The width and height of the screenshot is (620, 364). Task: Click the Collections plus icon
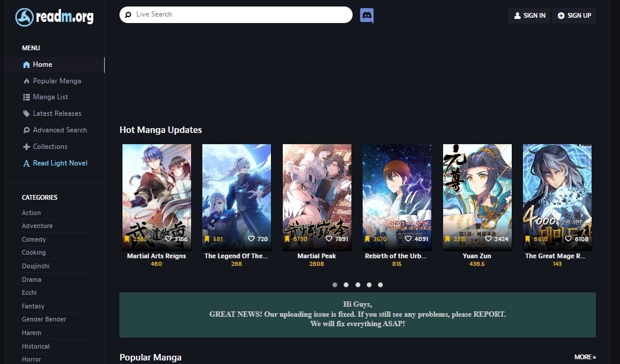27,147
